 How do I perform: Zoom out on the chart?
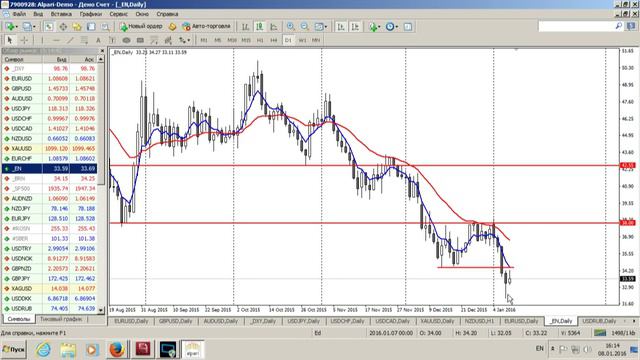coord(304,27)
